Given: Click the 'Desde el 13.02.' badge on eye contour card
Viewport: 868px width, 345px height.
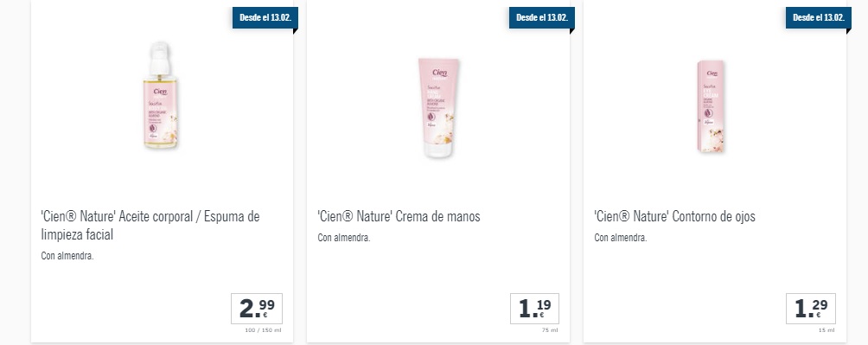Looking at the screenshot, I should point(818,17).
